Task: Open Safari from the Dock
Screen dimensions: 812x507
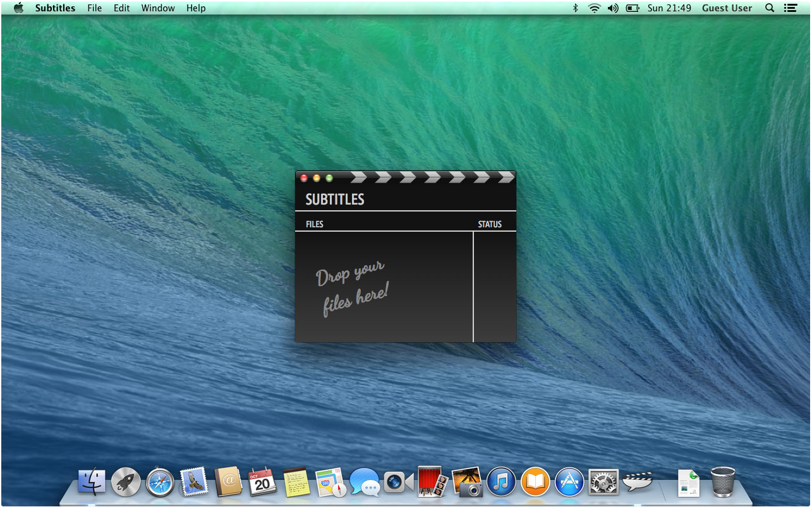Action: (160, 482)
